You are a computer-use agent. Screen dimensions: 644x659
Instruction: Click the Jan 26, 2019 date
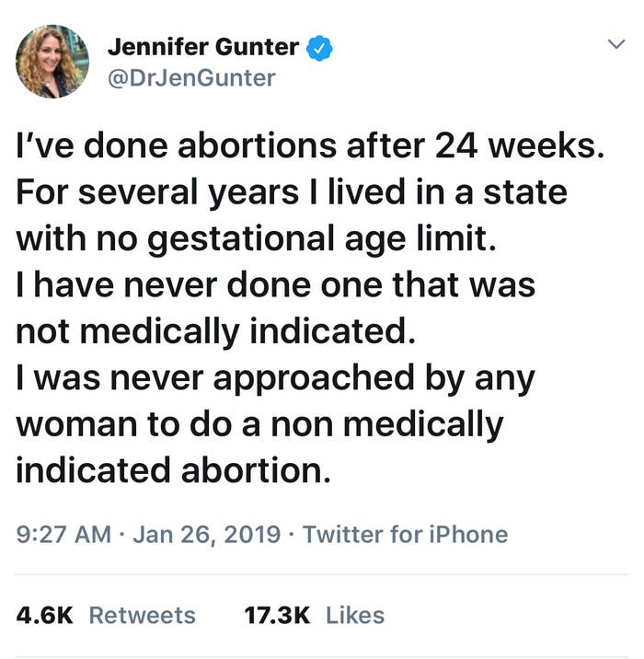[x=207, y=534]
